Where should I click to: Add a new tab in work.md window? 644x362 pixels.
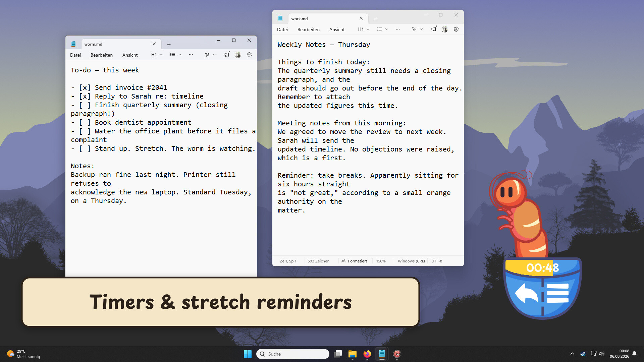point(376,19)
